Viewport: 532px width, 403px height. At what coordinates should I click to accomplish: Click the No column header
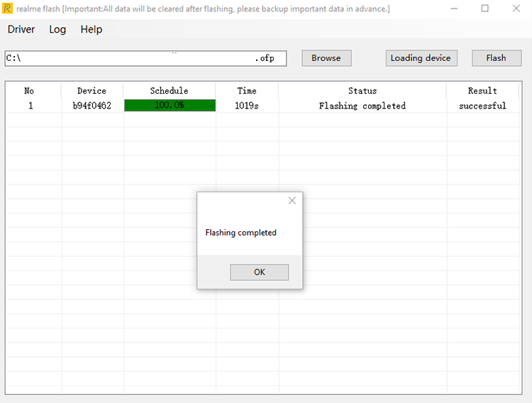(x=29, y=91)
